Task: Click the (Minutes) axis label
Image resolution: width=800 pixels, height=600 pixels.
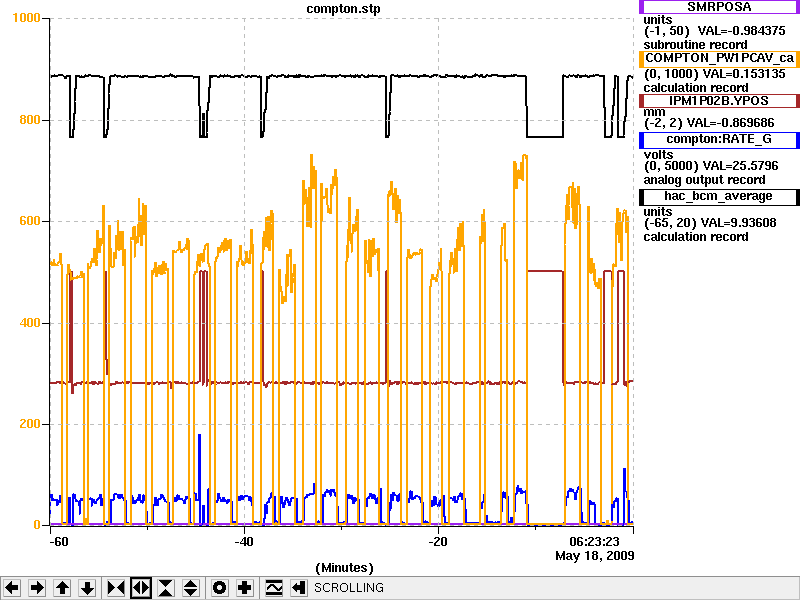Action: 344,568
